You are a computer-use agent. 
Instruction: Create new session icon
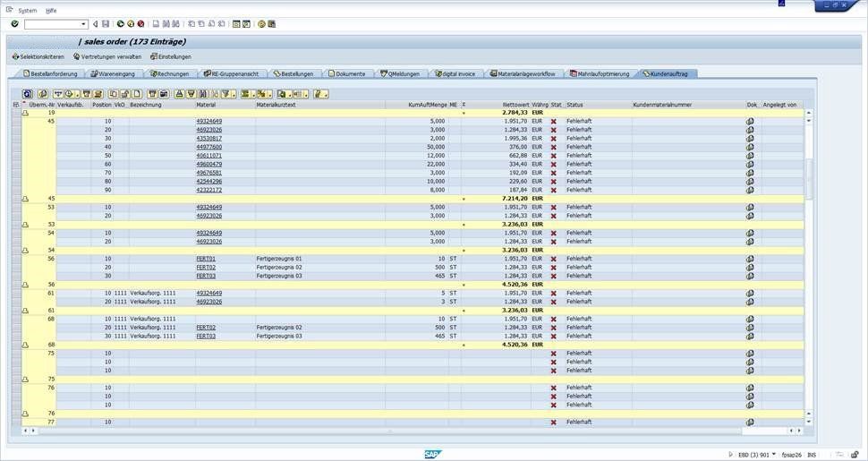(x=236, y=24)
